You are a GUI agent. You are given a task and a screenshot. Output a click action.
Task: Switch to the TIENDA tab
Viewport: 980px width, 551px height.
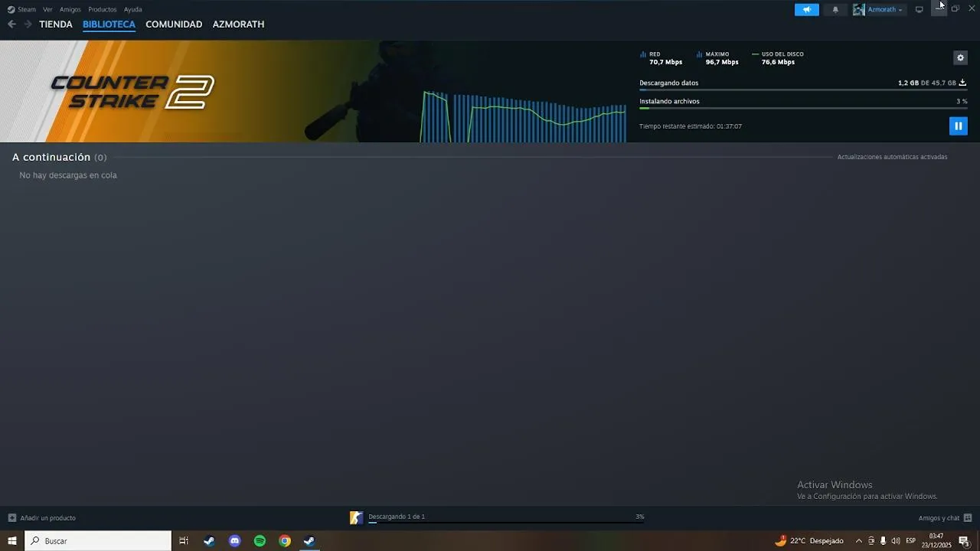pos(56,24)
